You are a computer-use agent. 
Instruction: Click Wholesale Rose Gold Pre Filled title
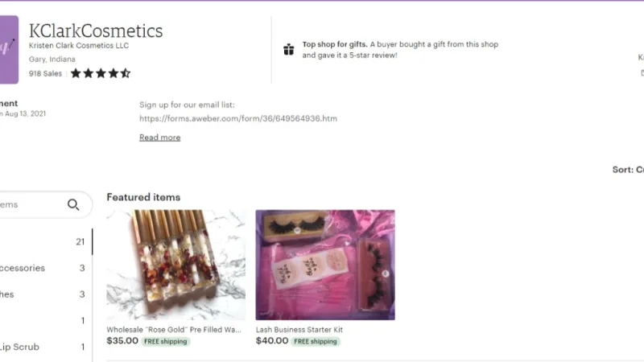coord(174,330)
